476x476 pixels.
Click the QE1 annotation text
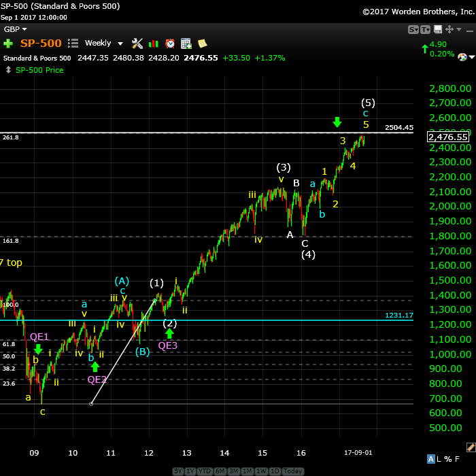pos(39,337)
